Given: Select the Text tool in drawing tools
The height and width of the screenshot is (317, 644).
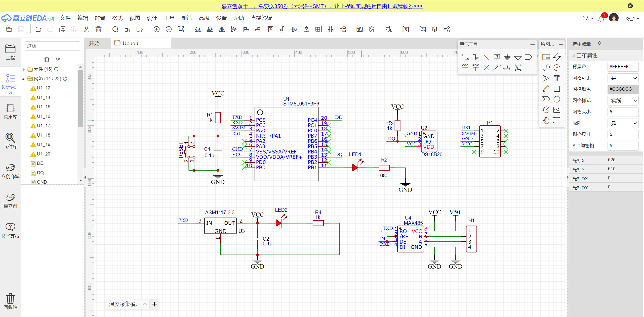Looking at the screenshot, I should coord(557,78).
